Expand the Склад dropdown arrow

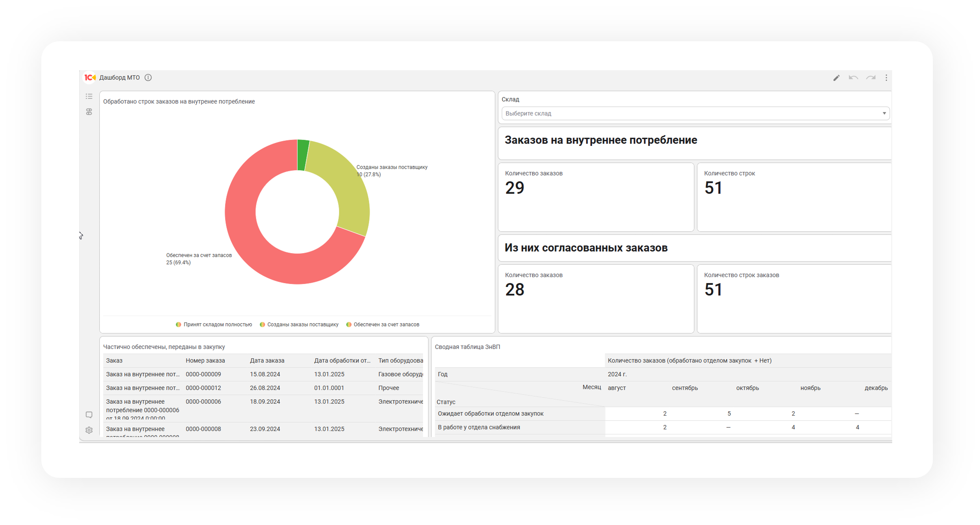tap(884, 113)
